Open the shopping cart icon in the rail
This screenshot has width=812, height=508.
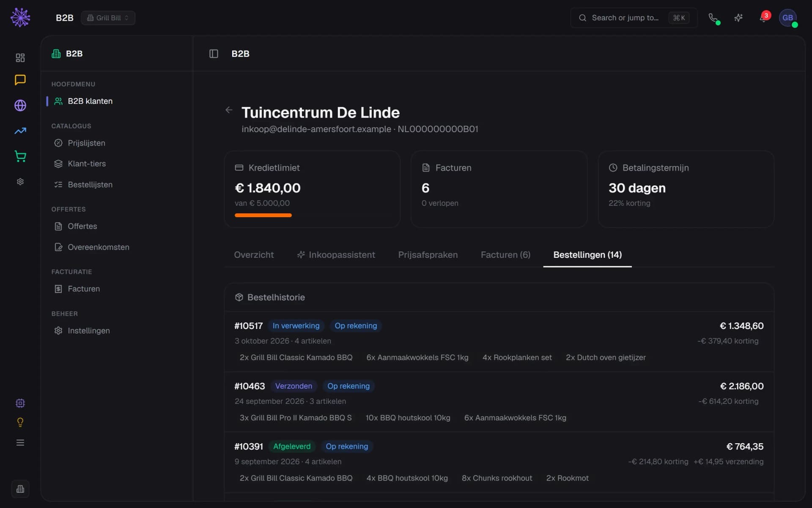(x=20, y=156)
